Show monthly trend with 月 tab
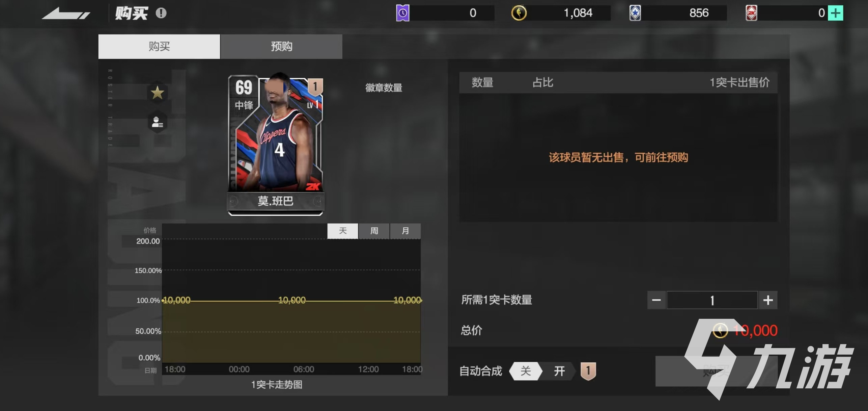The height and width of the screenshot is (411, 868). [405, 231]
